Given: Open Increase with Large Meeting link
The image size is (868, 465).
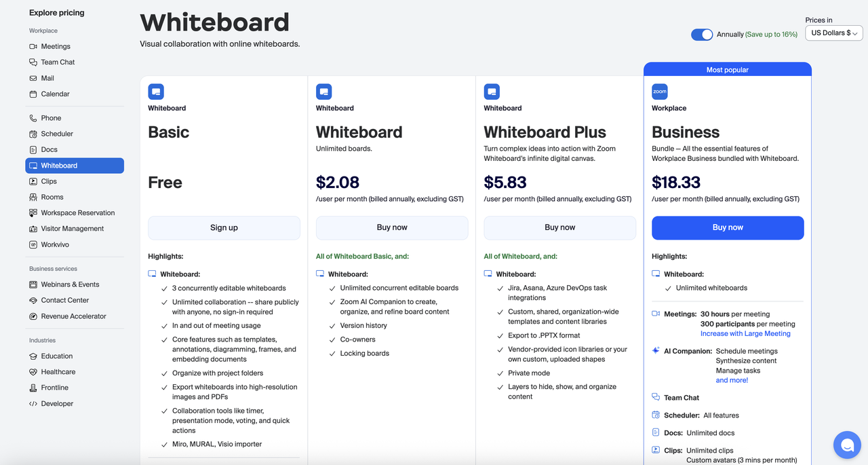Looking at the screenshot, I should point(745,333).
